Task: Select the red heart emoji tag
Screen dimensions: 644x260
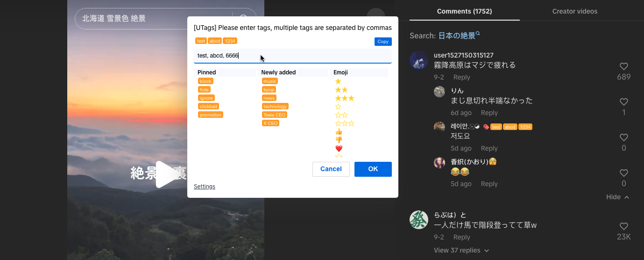Action: coord(339,149)
